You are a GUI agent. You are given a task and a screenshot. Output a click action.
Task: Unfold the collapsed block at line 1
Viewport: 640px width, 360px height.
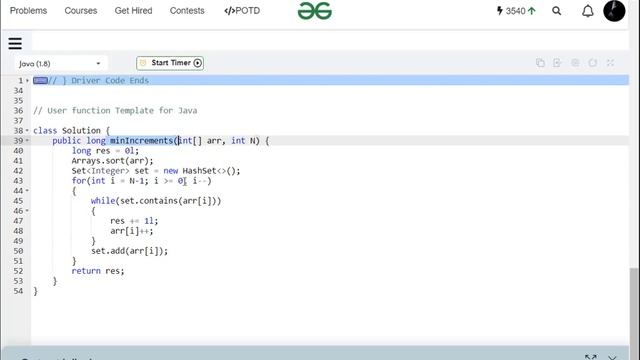click(x=27, y=80)
